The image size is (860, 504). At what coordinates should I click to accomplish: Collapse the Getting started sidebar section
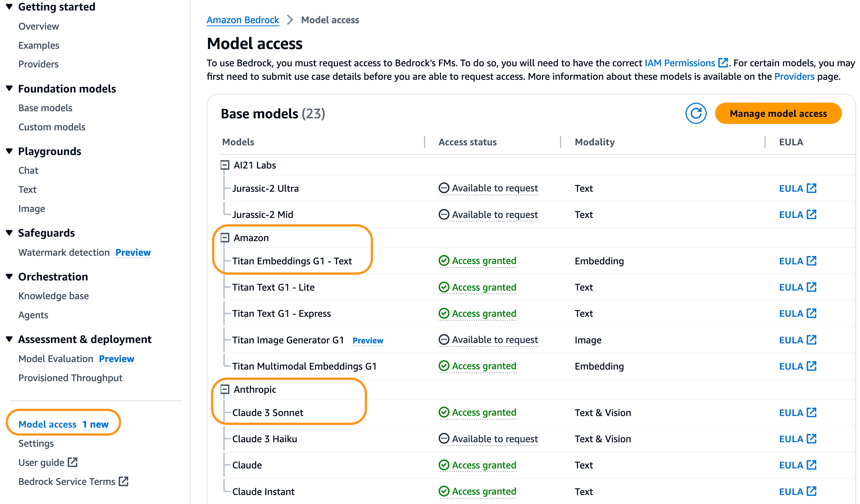pos(10,7)
